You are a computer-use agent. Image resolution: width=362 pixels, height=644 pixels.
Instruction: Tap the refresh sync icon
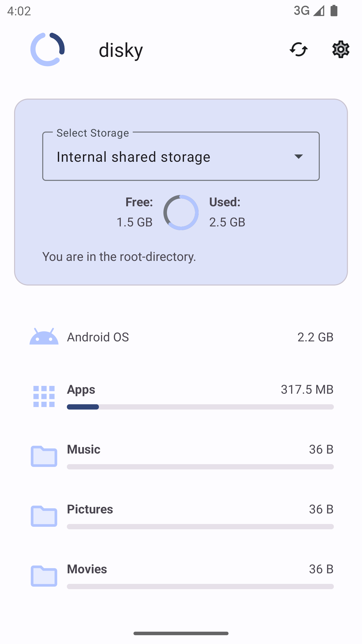click(x=298, y=49)
